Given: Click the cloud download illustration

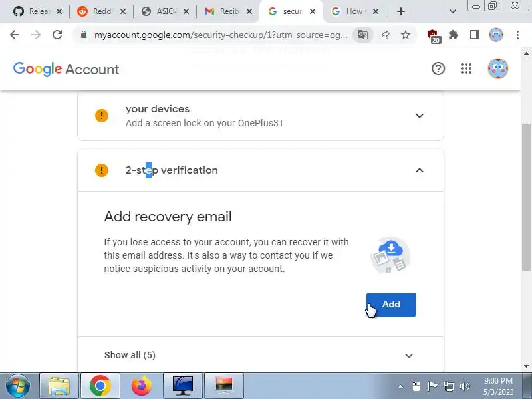Looking at the screenshot, I should point(390,255).
